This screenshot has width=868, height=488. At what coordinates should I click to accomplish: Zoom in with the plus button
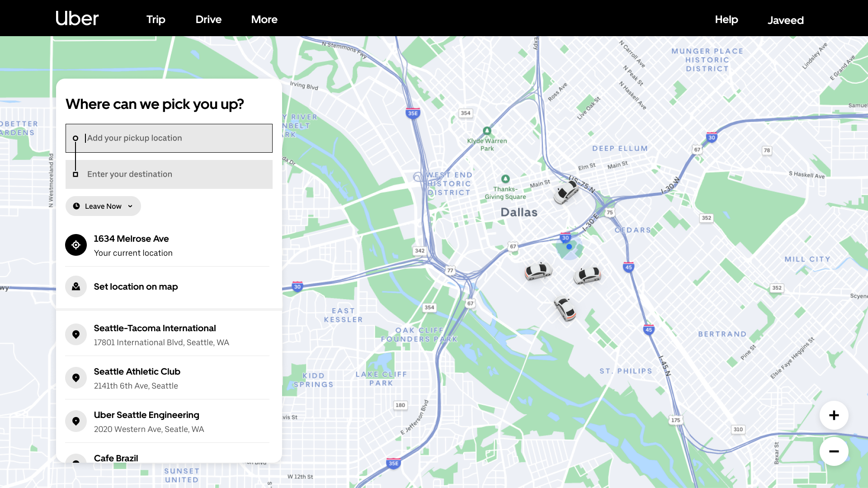[834, 415]
